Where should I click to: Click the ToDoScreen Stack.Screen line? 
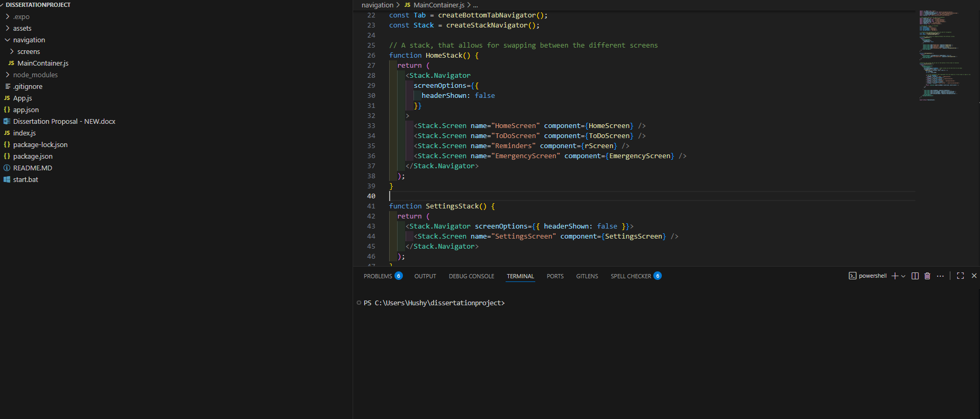pyautogui.click(x=529, y=136)
